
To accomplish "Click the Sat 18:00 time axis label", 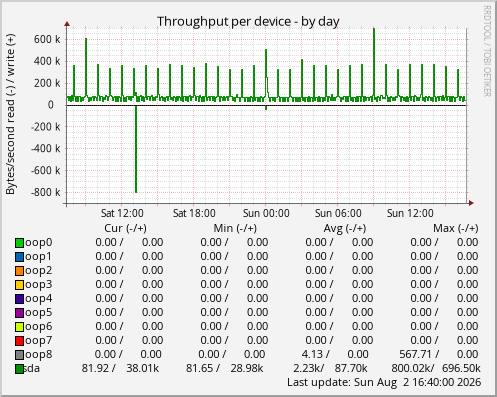I will 194,213.
